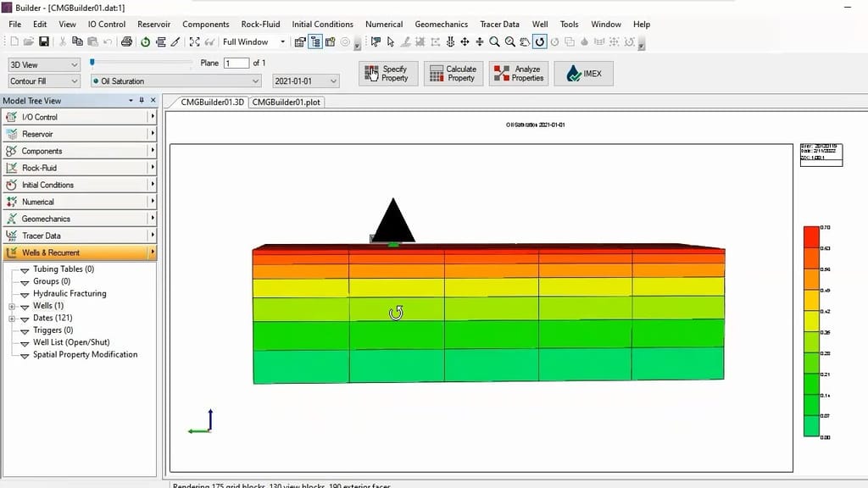Click the four-corner arrows fit view icon
This screenshot has width=868, height=488.
pyautogui.click(x=194, y=42)
